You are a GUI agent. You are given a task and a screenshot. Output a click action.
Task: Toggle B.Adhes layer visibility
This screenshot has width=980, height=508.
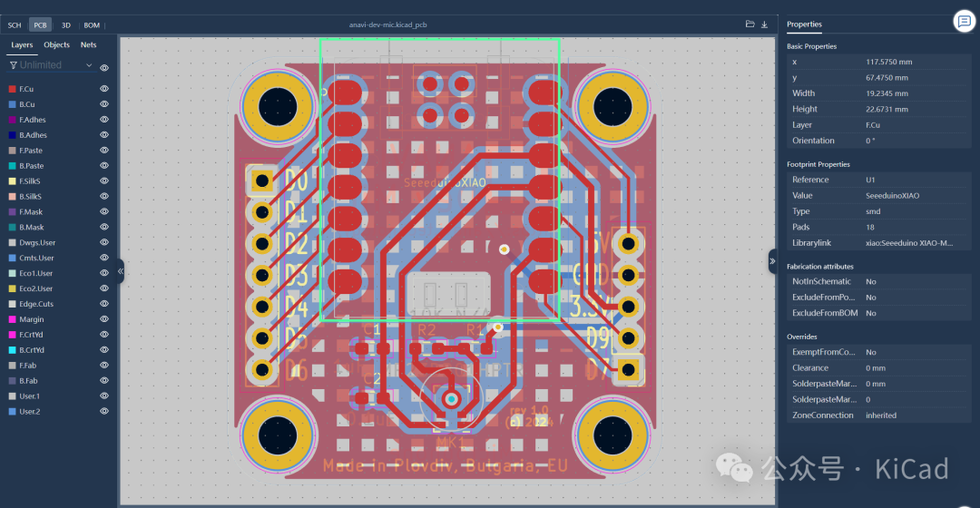(x=104, y=135)
